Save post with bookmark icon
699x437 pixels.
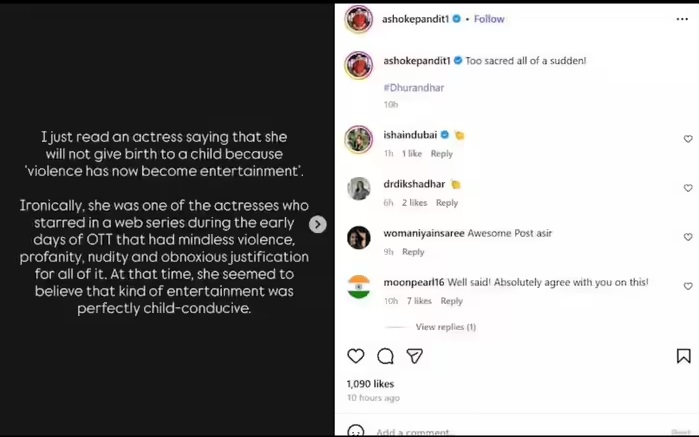pyautogui.click(x=683, y=356)
